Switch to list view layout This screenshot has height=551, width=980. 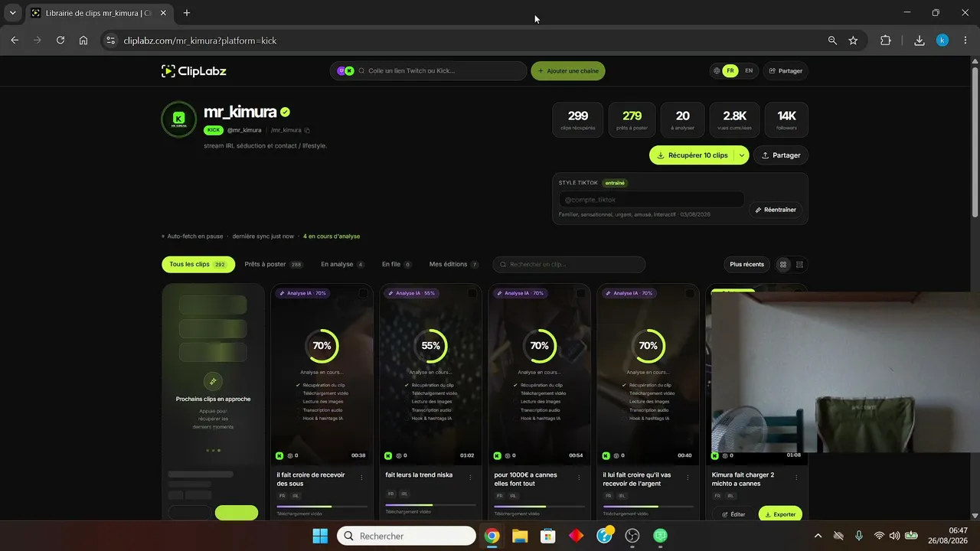[x=799, y=265]
